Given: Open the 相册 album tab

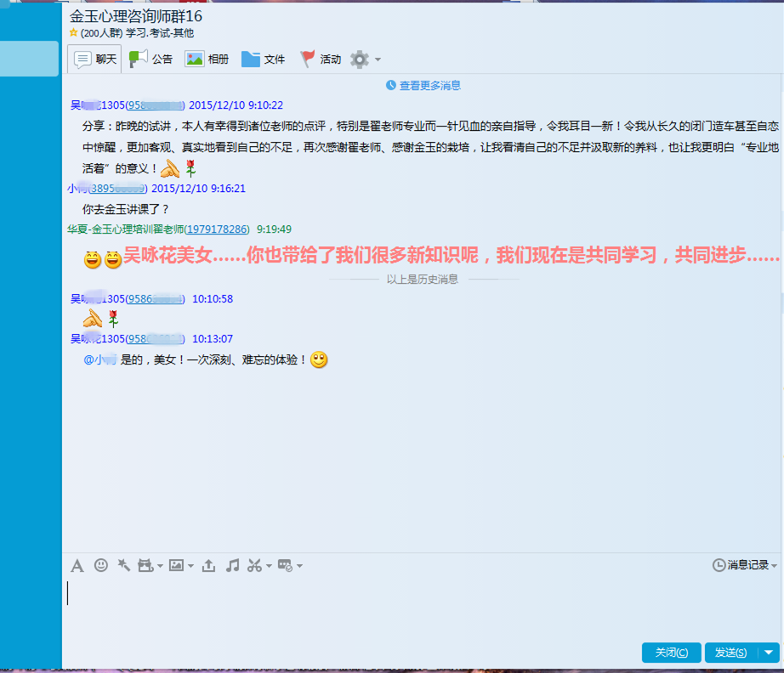Looking at the screenshot, I should point(207,59).
